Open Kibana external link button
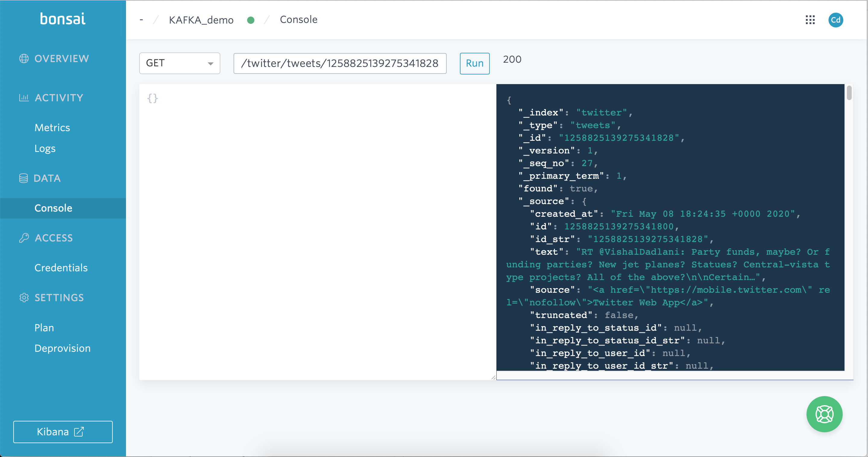The image size is (868, 457). (x=63, y=432)
